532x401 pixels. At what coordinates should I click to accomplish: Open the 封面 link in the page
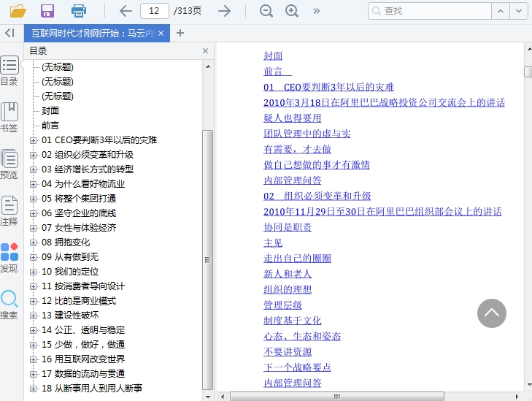pyautogui.click(x=273, y=56)
